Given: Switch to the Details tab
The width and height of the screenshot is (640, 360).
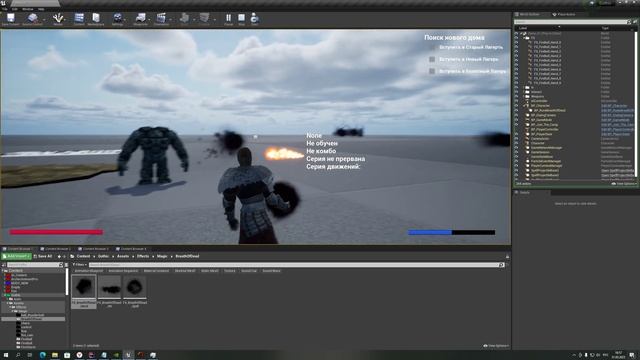Looking at the screenshot, I should [523, 192].
